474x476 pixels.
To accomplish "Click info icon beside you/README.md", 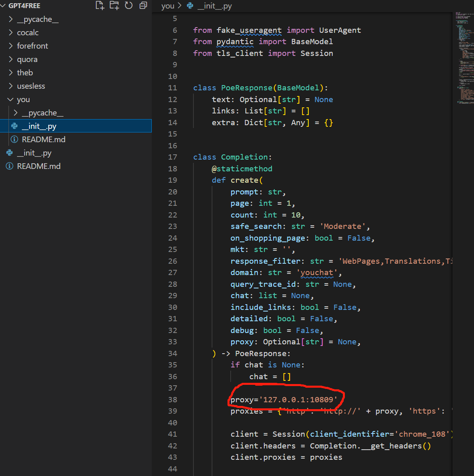I will click(x=14, y=139).
